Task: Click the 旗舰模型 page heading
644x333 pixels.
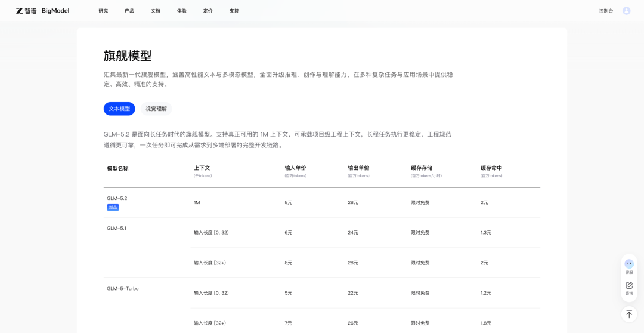Action: (128, 56)
